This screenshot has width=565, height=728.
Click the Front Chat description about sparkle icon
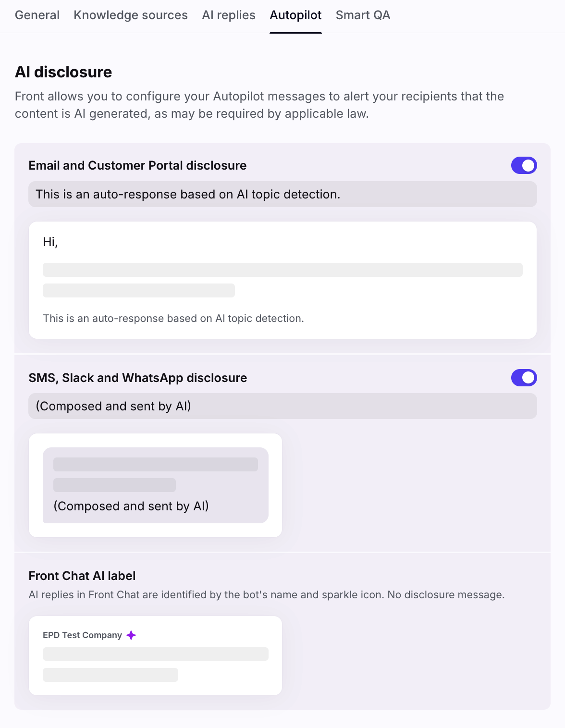(x=267, y=595)
